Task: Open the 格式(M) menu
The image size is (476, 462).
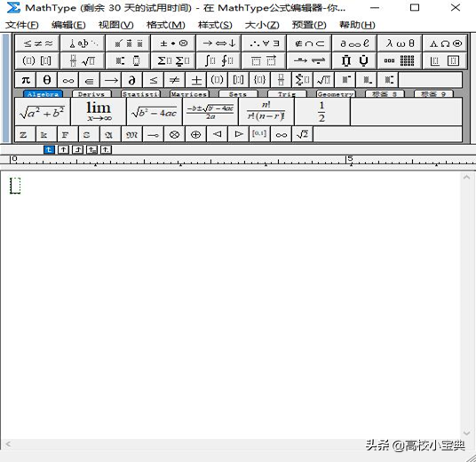Action: coord(166,25)
